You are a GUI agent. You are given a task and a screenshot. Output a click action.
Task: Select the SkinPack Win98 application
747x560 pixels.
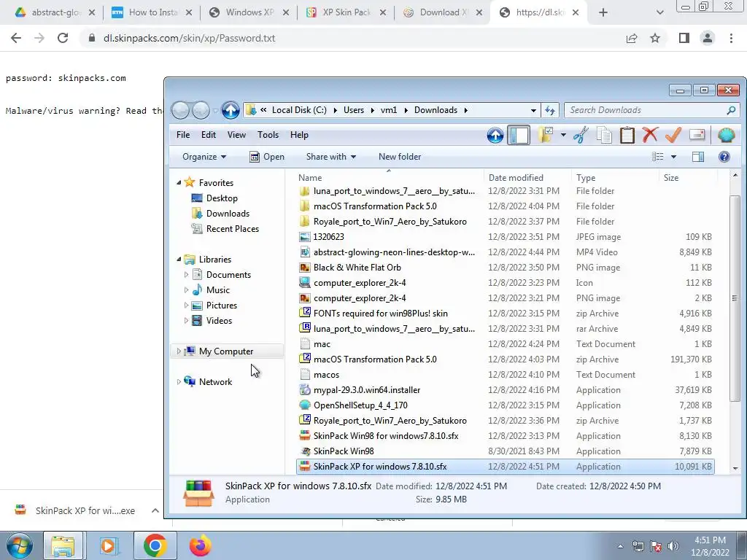click(344, 451)
